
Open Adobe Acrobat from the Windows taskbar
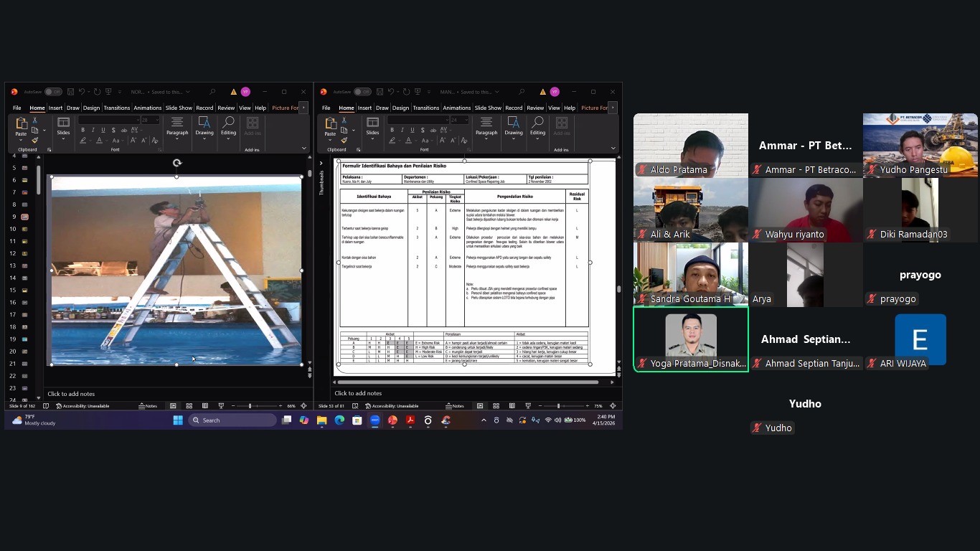click(x=410, y=420)
